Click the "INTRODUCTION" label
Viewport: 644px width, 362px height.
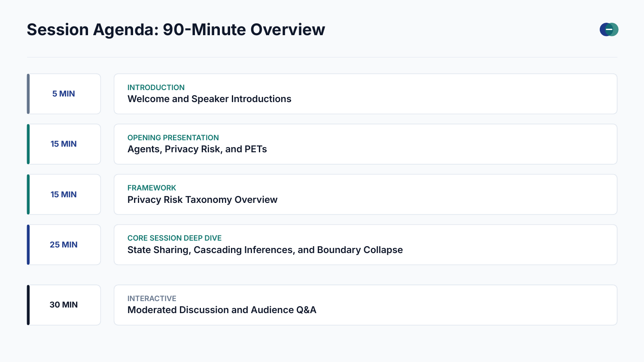[156, 87]
